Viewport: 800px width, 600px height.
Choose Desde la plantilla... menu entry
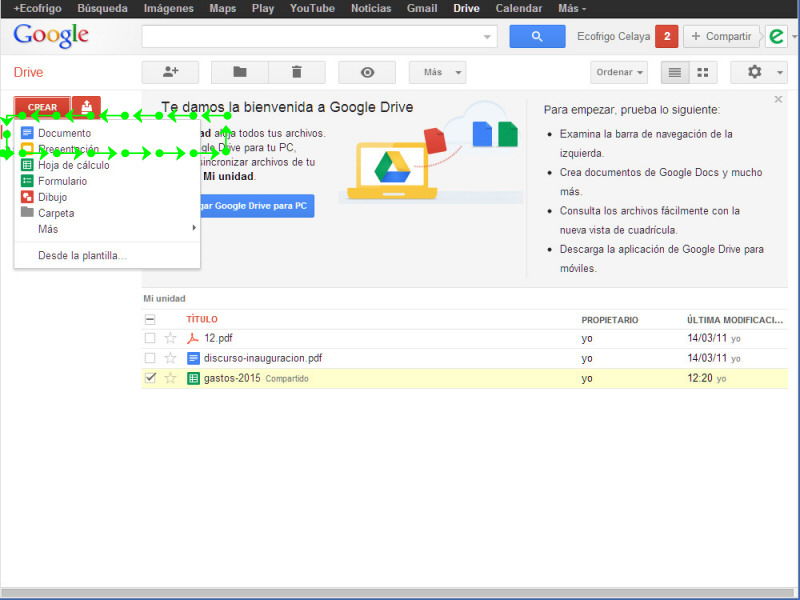point(107,255)
